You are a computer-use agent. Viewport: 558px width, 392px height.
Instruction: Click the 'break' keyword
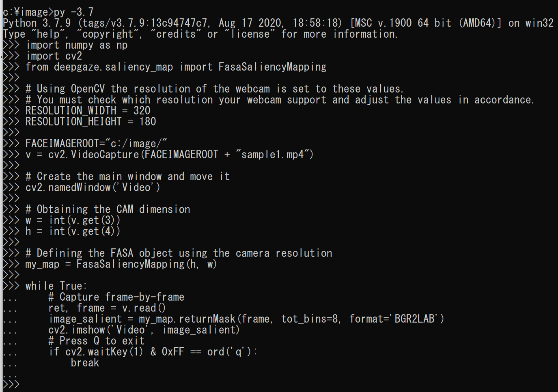coord(85,363)
